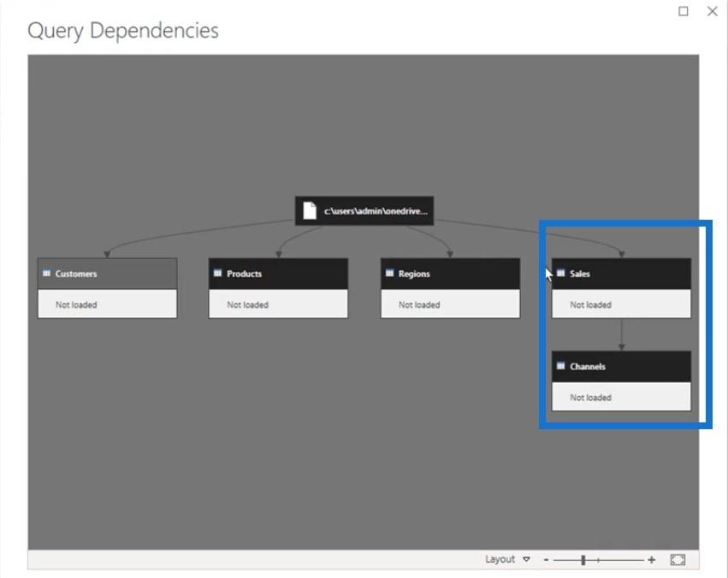Click 'Not loaded' under Products

pyautogui.click(x=247, y=304)
